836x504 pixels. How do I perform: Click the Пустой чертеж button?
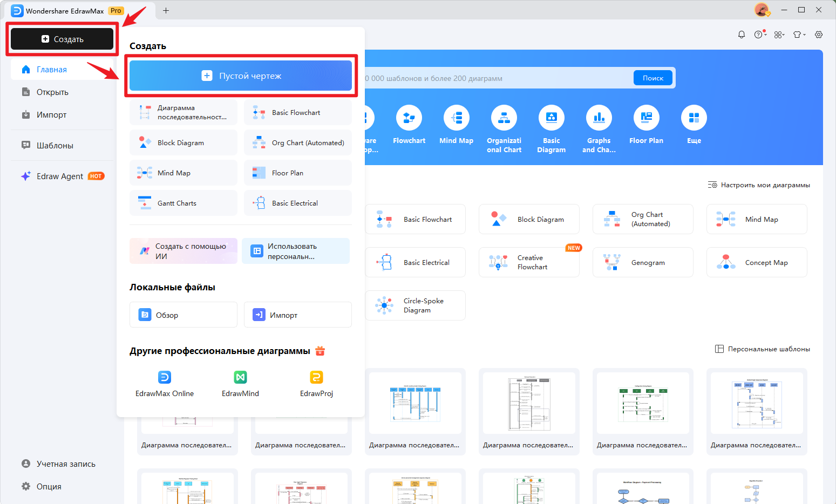tap(241, 76)
